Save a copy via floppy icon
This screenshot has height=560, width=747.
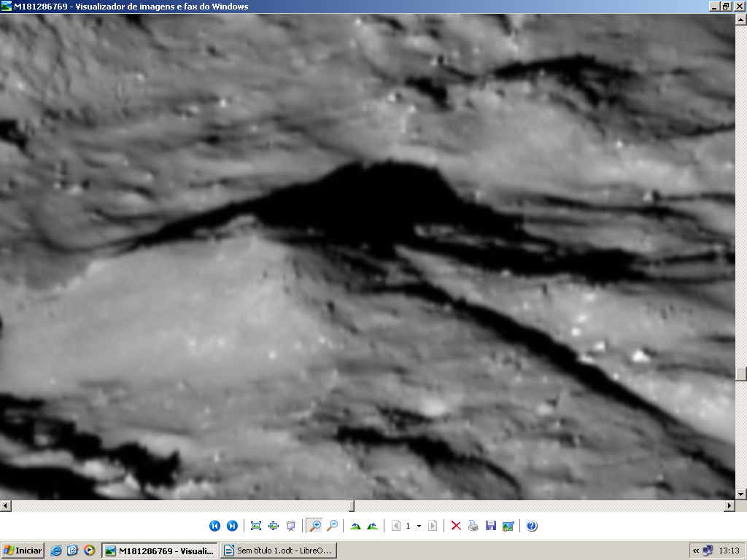491,526
